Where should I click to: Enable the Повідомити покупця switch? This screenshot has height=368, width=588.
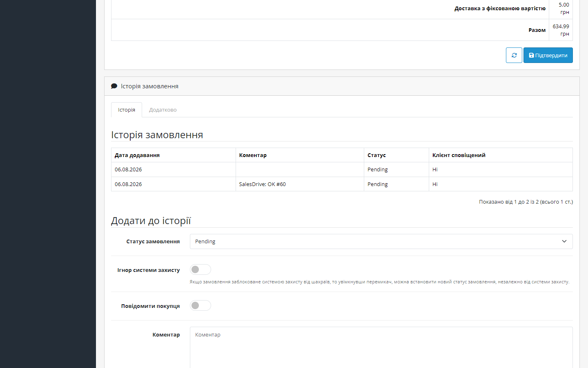click(200, 305)
